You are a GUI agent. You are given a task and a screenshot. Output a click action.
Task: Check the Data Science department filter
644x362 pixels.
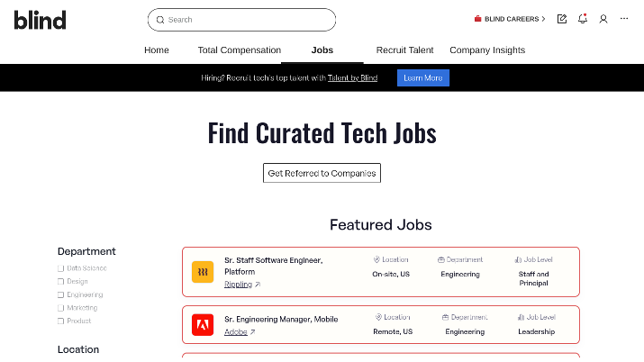click(60, 268)
